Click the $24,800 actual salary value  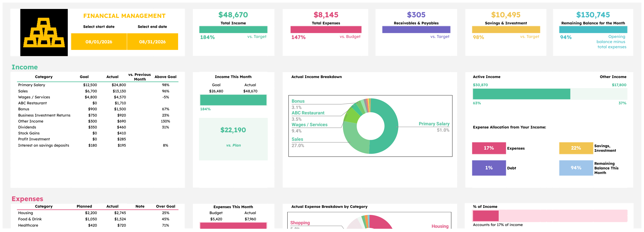pos(119,85)
